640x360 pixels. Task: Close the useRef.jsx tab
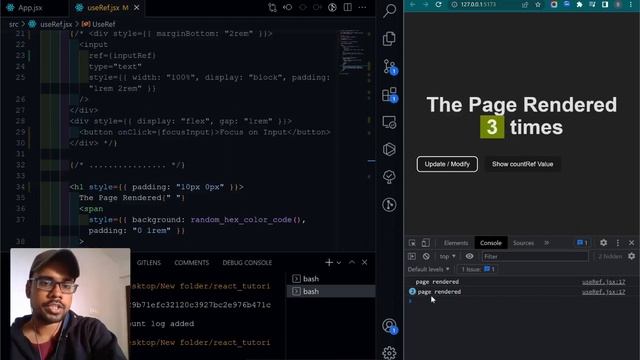coord(137,8)
